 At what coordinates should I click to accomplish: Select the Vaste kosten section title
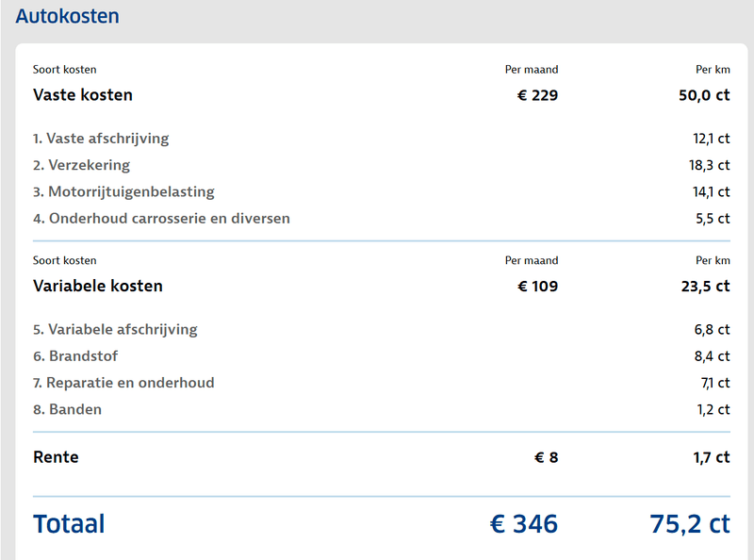pyautogui.click(x=83, y=95)
